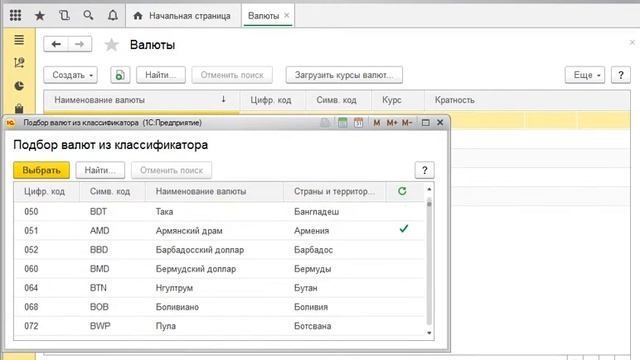
Task: Select the row 050 BDT Така
Action: [x=219, y=211]
